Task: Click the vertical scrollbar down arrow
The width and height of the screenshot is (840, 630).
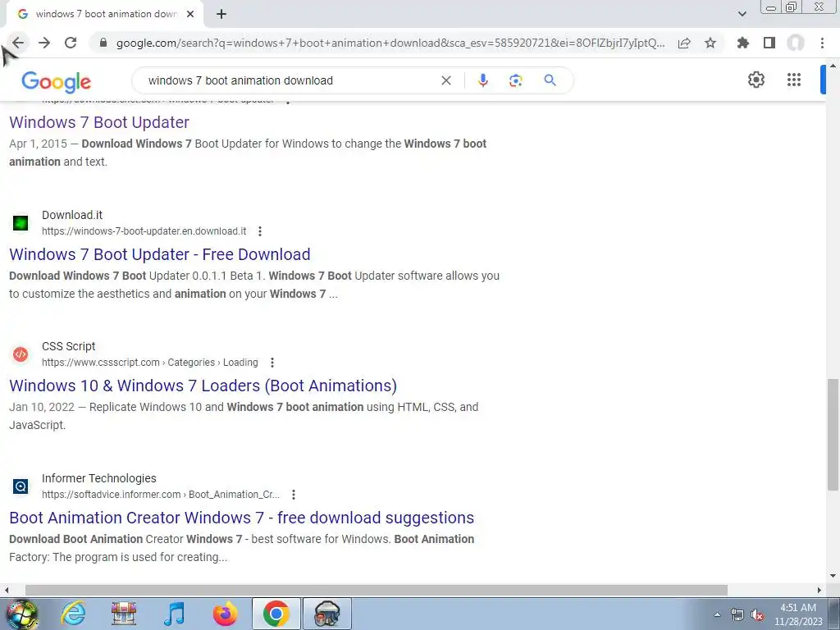Action: click(x=833, y=576)
